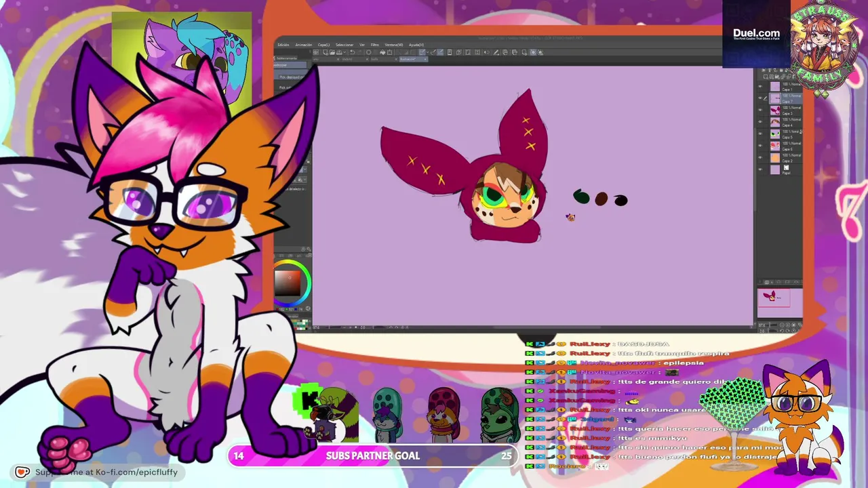The height and width of the screenshot is (488, 868).
Task: Toggle visibility of layer Capa 5
Action: click(760, 134)
